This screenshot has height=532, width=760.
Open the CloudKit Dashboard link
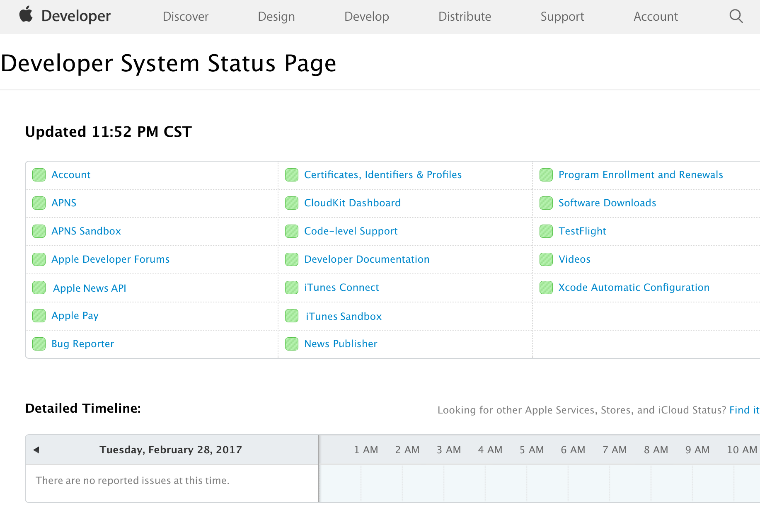click(353, 203)
